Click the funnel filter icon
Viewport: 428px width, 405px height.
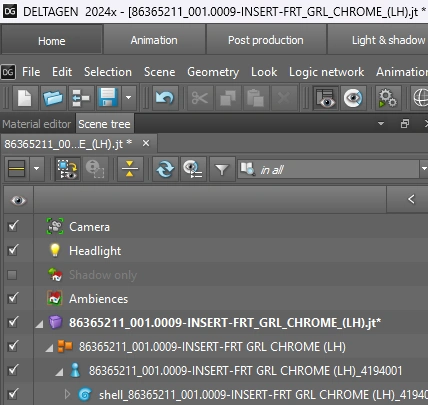point(222,170)
